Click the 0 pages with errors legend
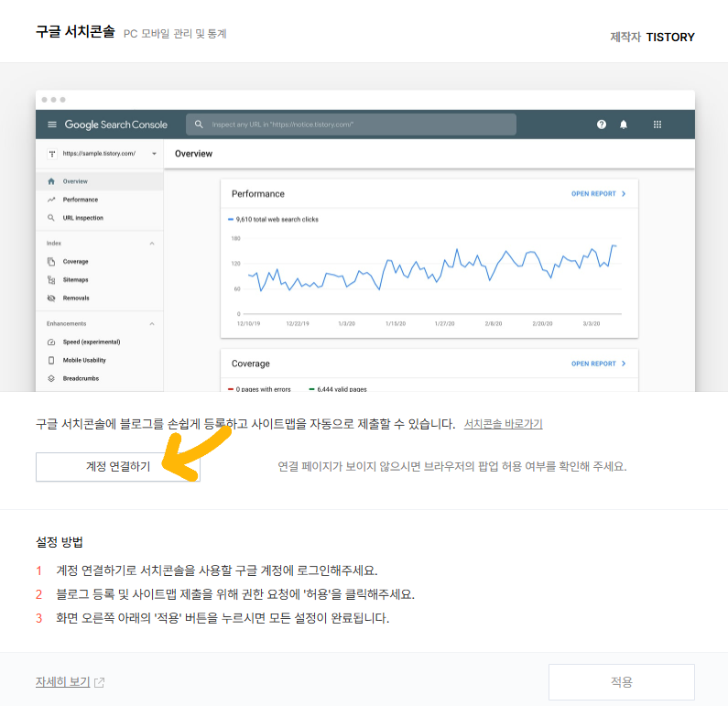The height and width of the screenshot is (706, 728). 259,389
